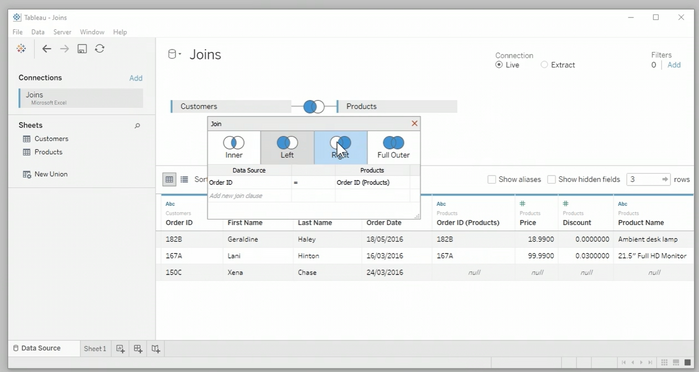
Task: Select the Products table on canvas
Action: coord(397,107)
